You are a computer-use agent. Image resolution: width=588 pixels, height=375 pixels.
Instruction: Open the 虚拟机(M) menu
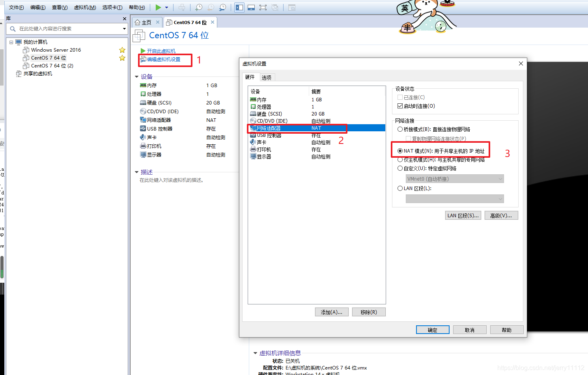[85, 7]
